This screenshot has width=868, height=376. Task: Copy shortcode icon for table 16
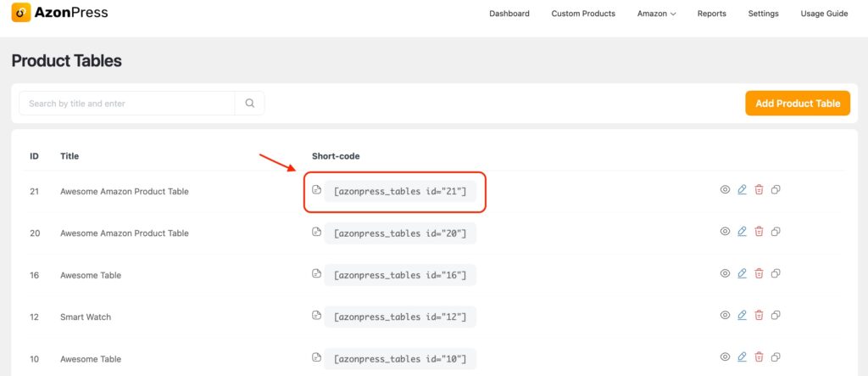pos(317,273)
